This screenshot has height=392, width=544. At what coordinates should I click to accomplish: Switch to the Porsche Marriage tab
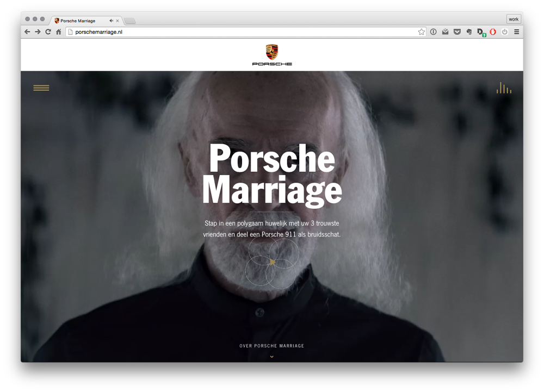pos(82,20)
